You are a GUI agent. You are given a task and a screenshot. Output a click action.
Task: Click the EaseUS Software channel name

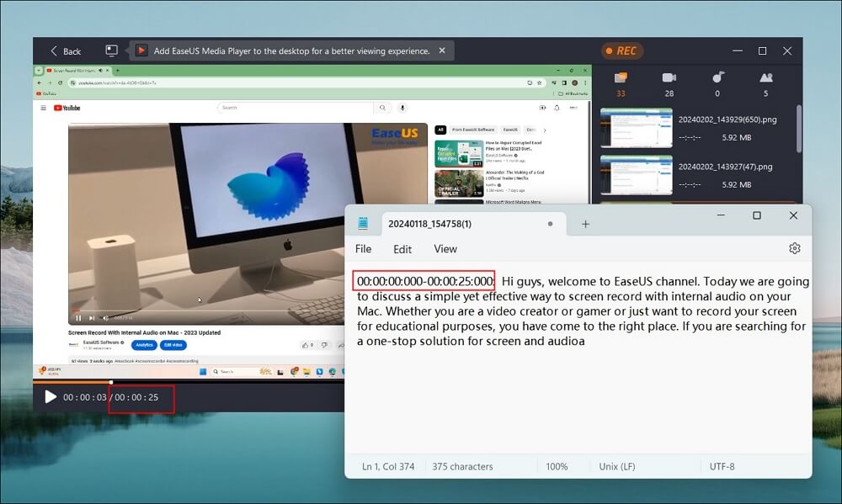point(101,342)
